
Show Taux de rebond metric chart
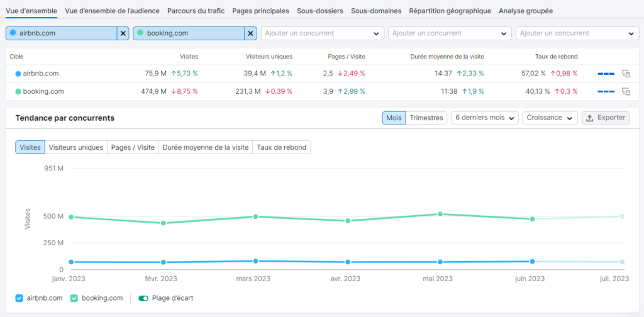pos(282,147)
